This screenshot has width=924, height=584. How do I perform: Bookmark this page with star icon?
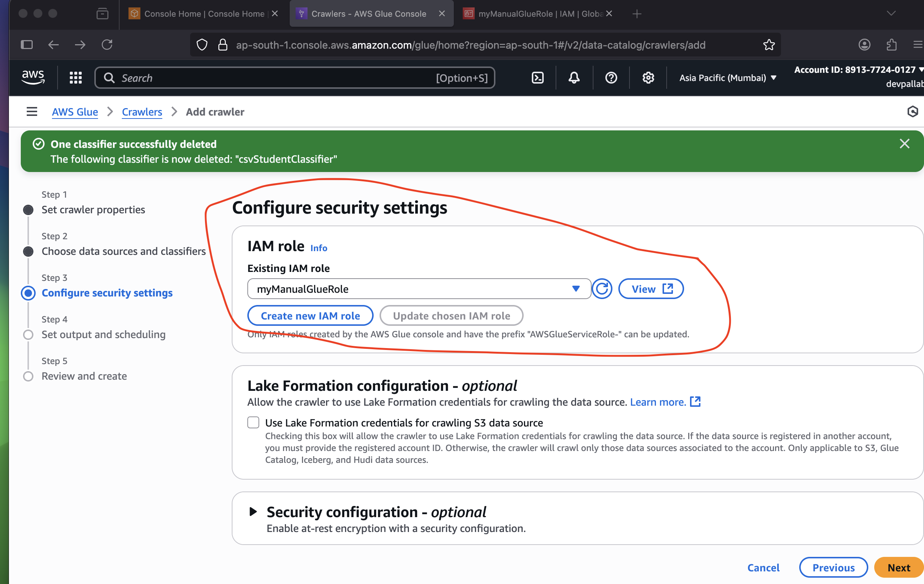(769, 45)
